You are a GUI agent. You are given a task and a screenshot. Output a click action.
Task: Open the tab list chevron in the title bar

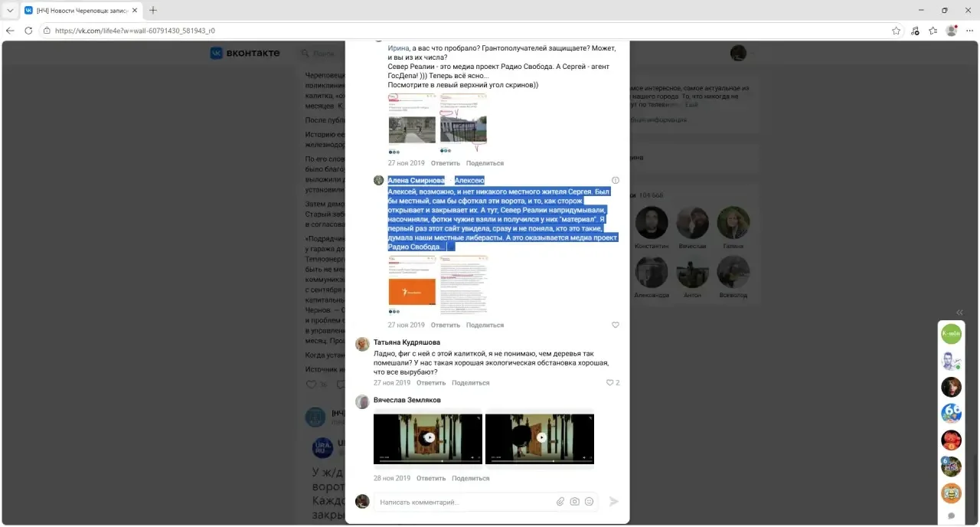click(x=10, y=10)
